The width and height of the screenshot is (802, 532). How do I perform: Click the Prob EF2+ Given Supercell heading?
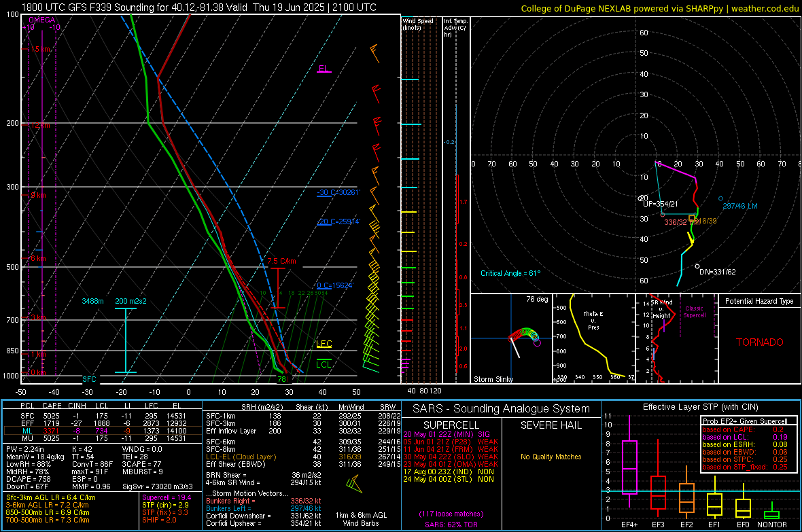[745, 421]
